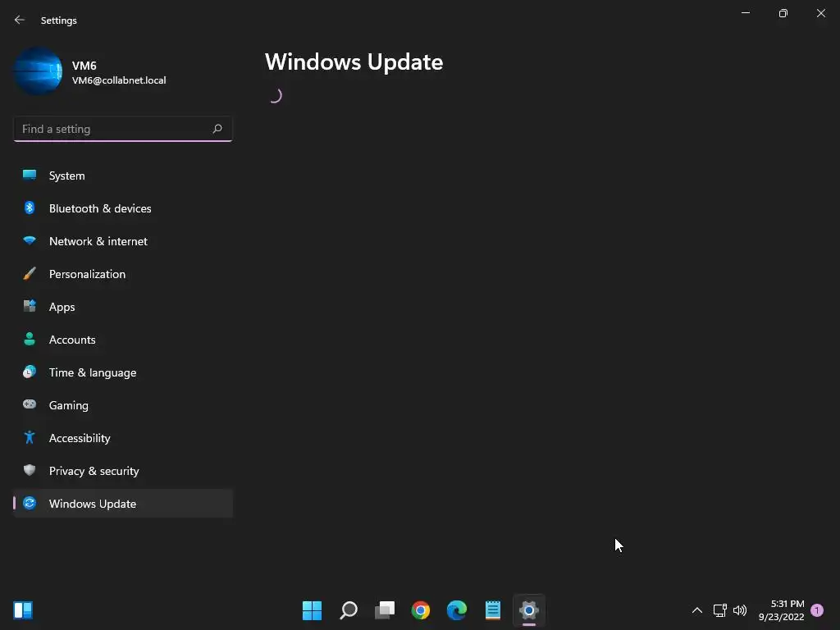Image resolution: width=840 pixels, height=630 pixels.
Task: Show hidden system tray icons
Action: 697,610
